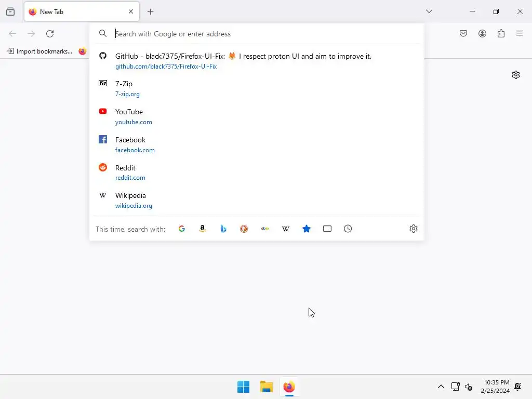This screenshot has width=532, height=399.
Task: Close the New Tab tab
Action: tap(131, 11)
